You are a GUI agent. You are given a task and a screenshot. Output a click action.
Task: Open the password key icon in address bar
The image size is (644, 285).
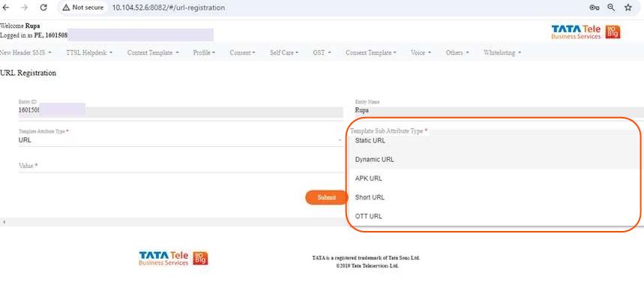point(594,7)
